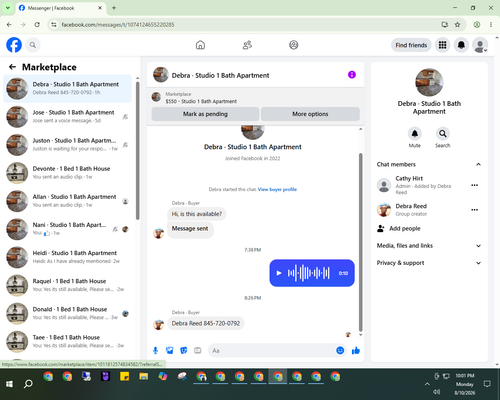
Task: Open the Friends icon in top navigation
Action: point(247,45)
